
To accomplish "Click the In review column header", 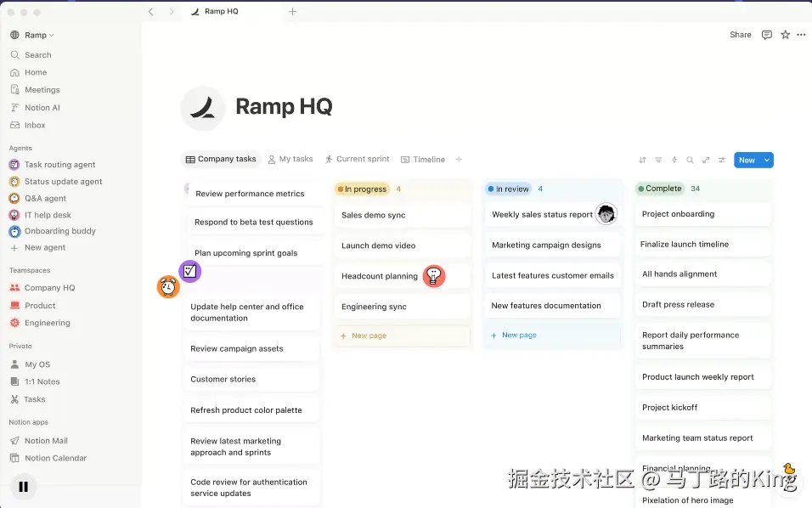I will coord(508,189).
